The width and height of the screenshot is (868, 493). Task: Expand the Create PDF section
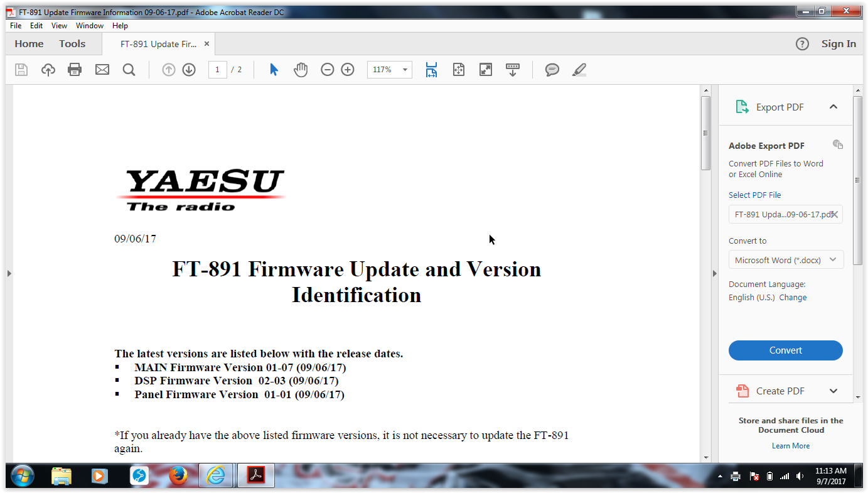pos(833,391)
